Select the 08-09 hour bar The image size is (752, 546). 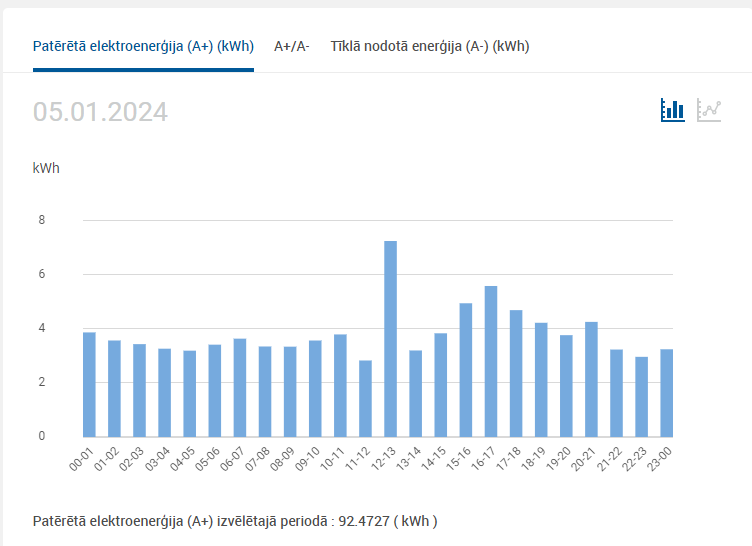point(290,392)
